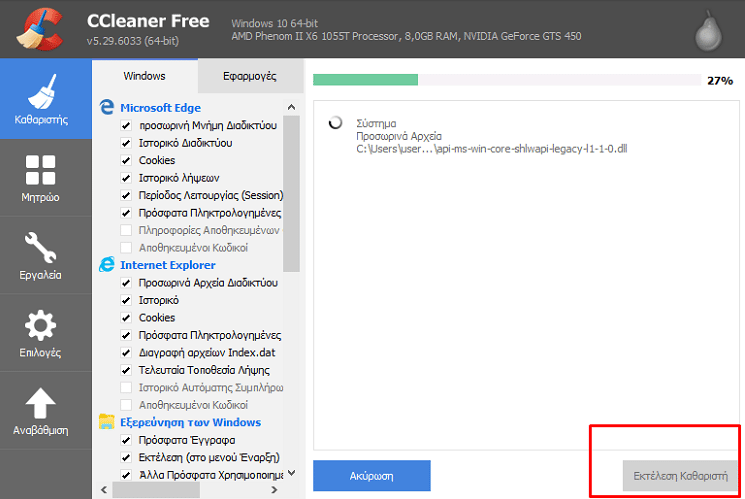This screenshot has width=745, height=499.
Task: Click the vertical scrollbar thumb
Action: (x=291, y=193)
